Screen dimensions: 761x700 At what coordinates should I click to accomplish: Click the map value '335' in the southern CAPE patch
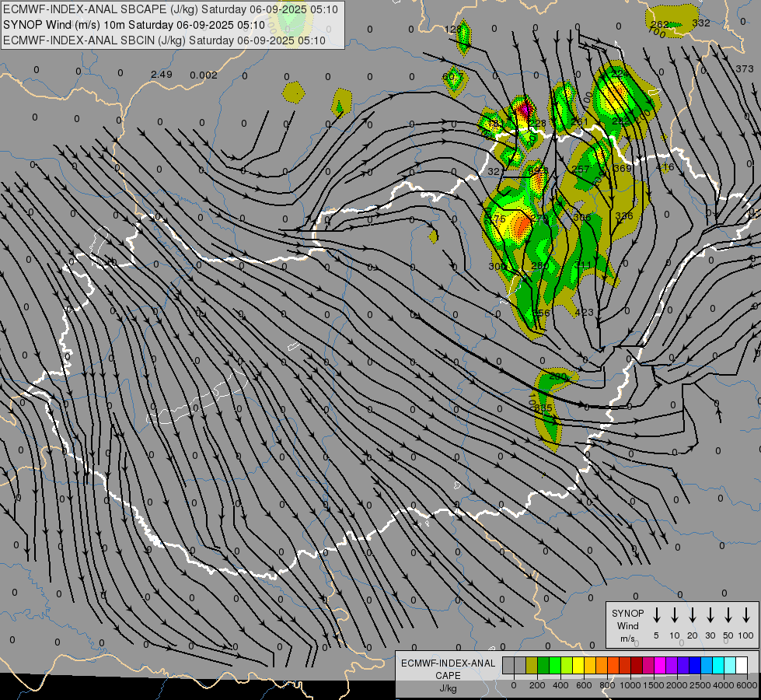point(543,408)
